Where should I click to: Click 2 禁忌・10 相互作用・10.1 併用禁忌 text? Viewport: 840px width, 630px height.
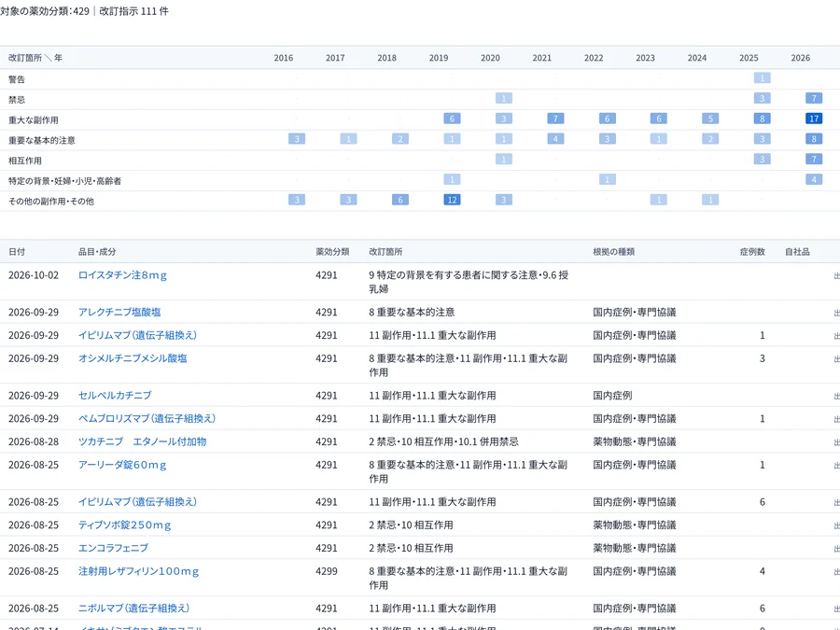(443, 442)
